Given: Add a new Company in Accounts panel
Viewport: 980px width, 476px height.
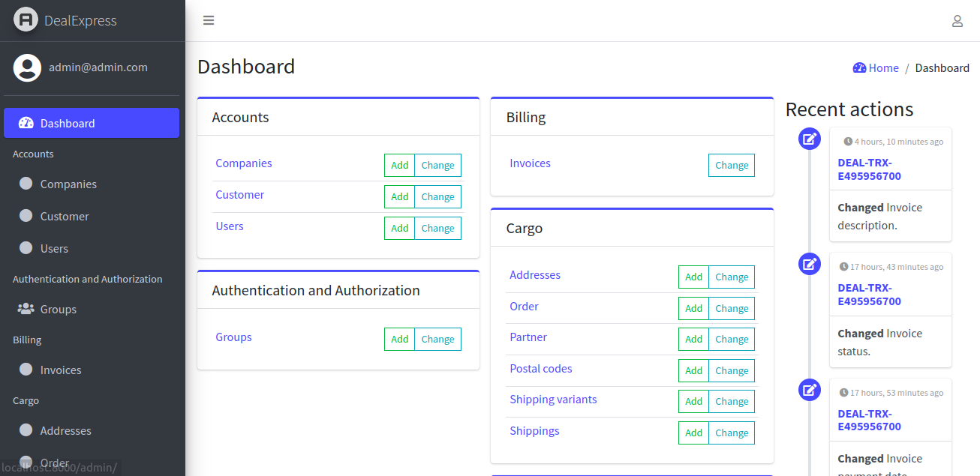Looking at the screenshot, I should 399,166.
